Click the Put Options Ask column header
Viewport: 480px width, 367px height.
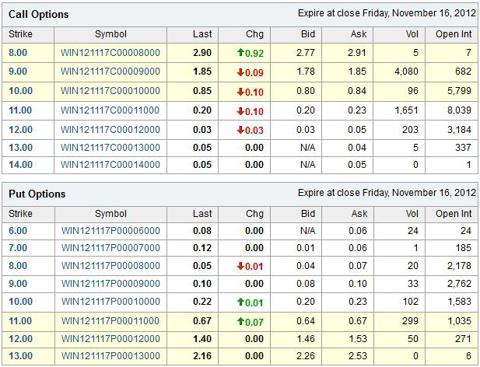coord(359,214)
